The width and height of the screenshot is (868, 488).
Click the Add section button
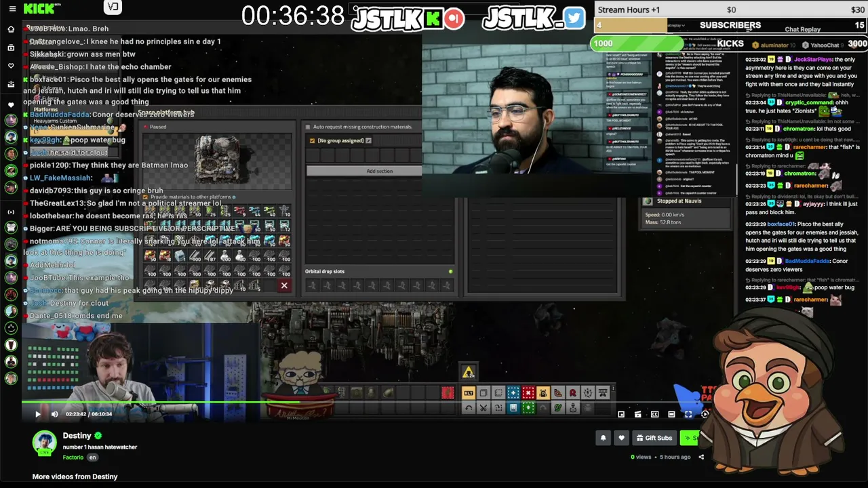(x=364, y=171)
